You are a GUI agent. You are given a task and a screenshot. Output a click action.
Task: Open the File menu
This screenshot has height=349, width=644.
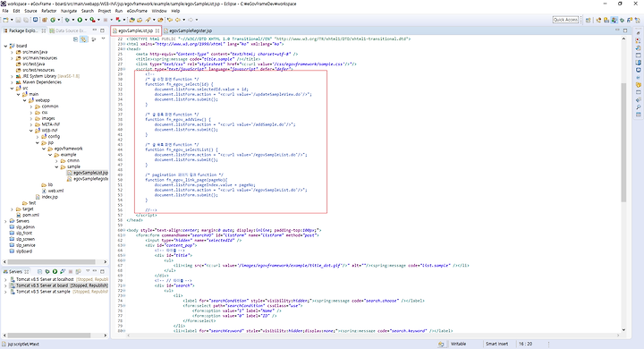(5, 11)
